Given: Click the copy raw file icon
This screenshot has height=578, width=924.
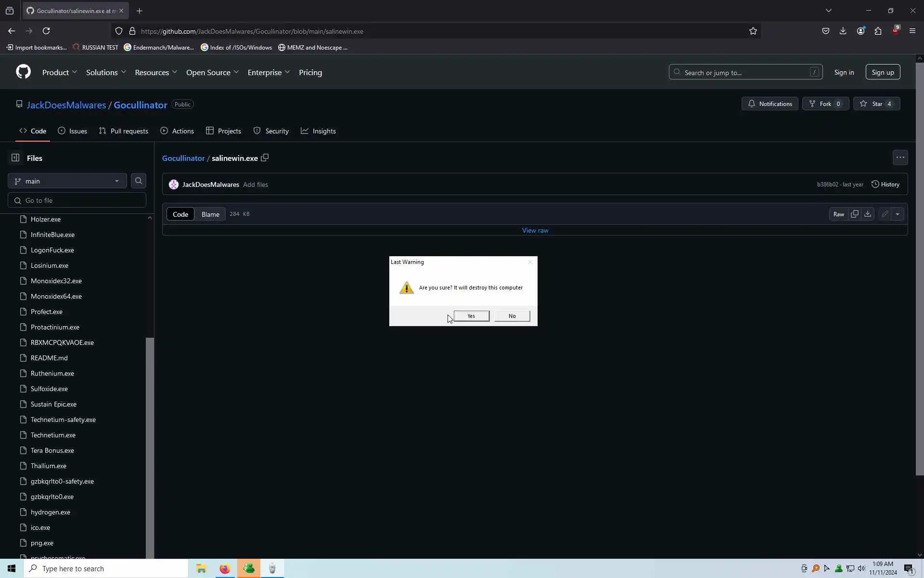Looking at the screenshot, I should (854, 214).
